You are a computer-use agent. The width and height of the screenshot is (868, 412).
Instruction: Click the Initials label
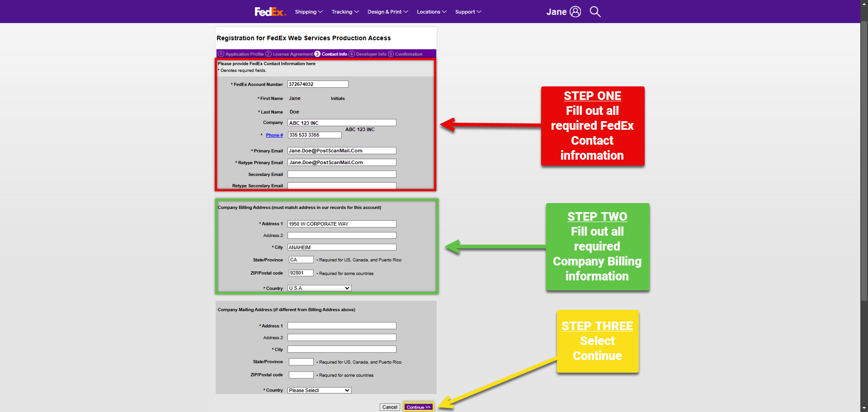[x=338, y=99]
